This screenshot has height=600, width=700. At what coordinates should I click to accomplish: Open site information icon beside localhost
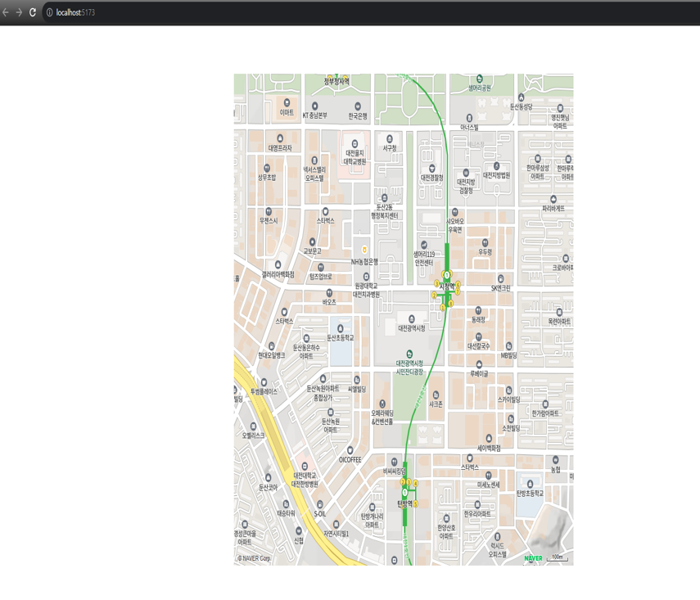click(50, 12)
